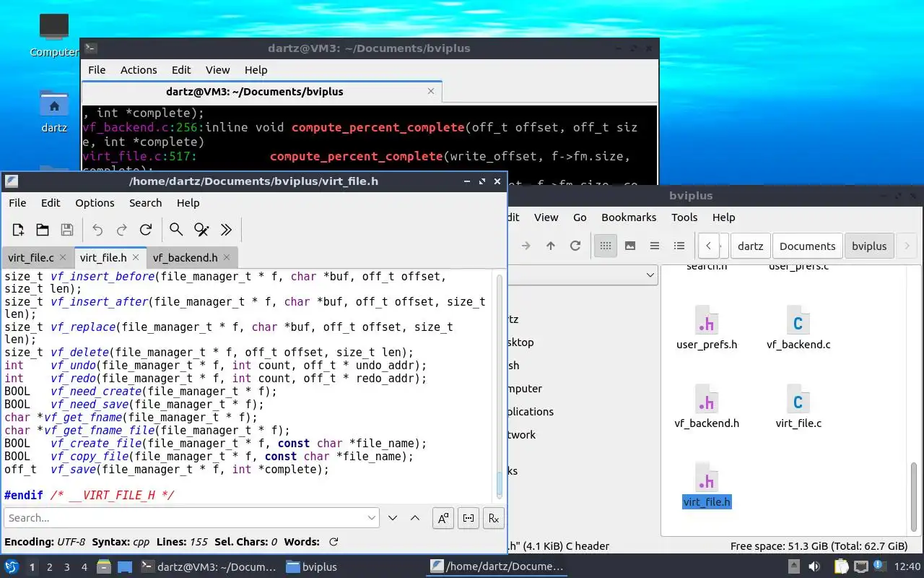The width and height of the screenshot is (924, 578).
Task: Open the application menu on the taskbar
Action: 11,566
